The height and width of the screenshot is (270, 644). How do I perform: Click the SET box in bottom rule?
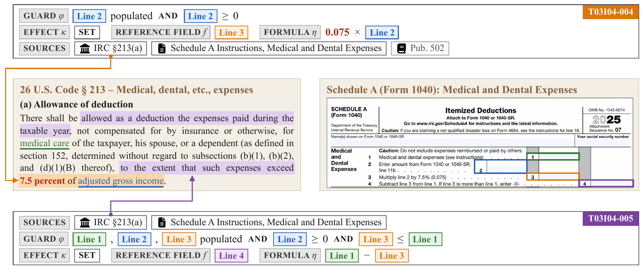(x=87, y=255)
